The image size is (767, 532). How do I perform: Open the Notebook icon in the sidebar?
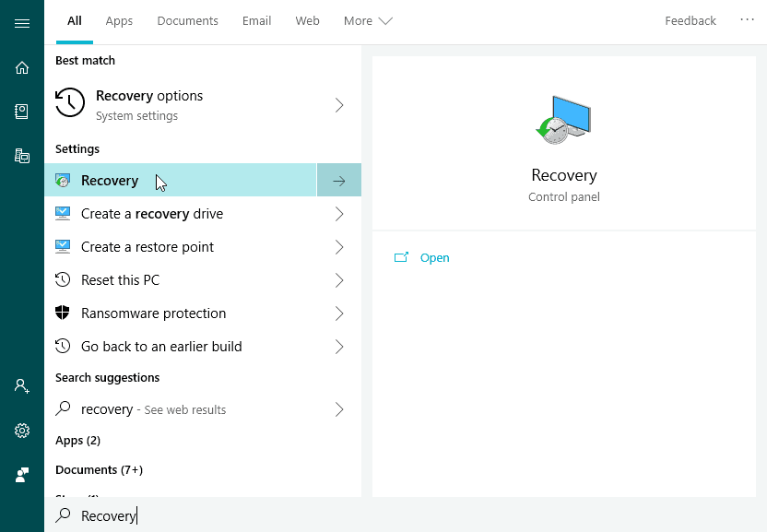tap(22, 112)
